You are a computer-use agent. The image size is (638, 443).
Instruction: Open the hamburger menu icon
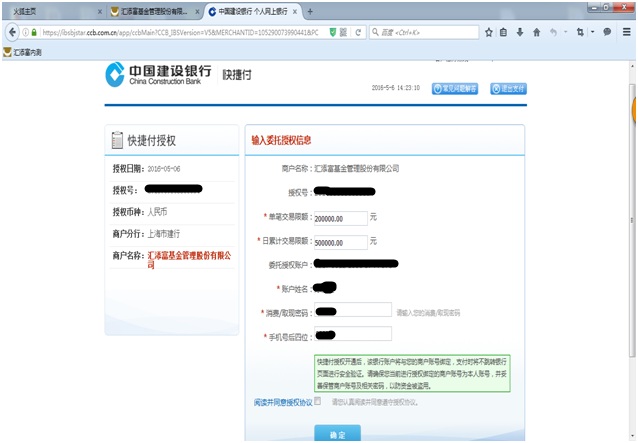click(626, 32)
